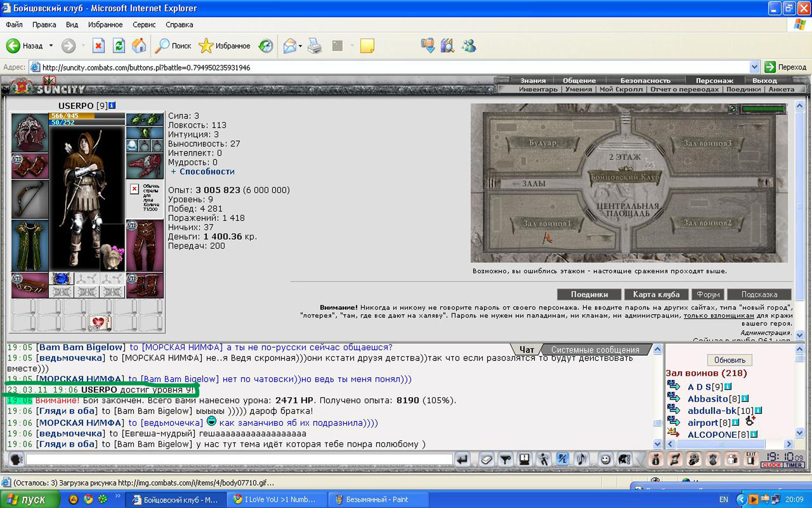This screenshot has height=508, width=812.
Task: Open the Знания top menu
Action: pos(533,80)
